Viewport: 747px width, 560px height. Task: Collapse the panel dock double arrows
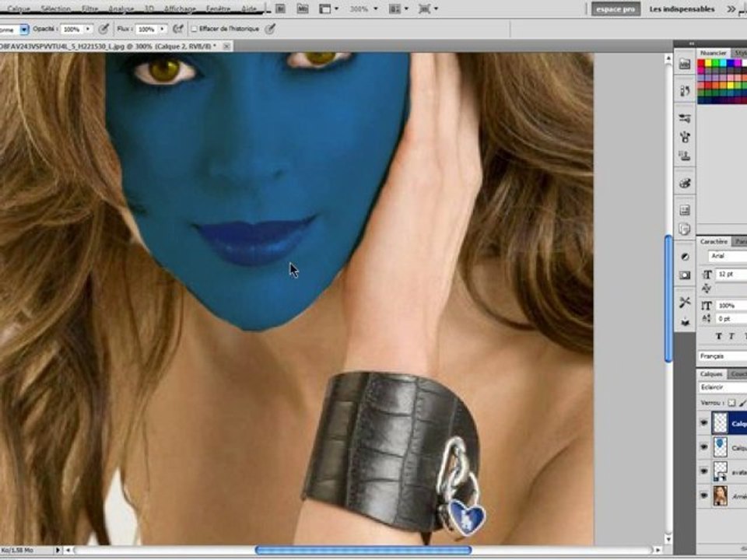tap(691, 44)
